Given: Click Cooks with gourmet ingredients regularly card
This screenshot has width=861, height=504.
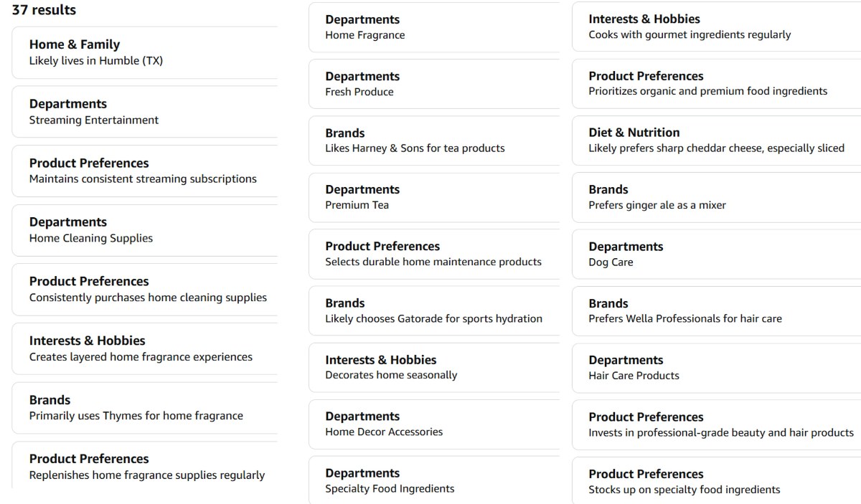Looking at the screenshot, I should 717,27.
